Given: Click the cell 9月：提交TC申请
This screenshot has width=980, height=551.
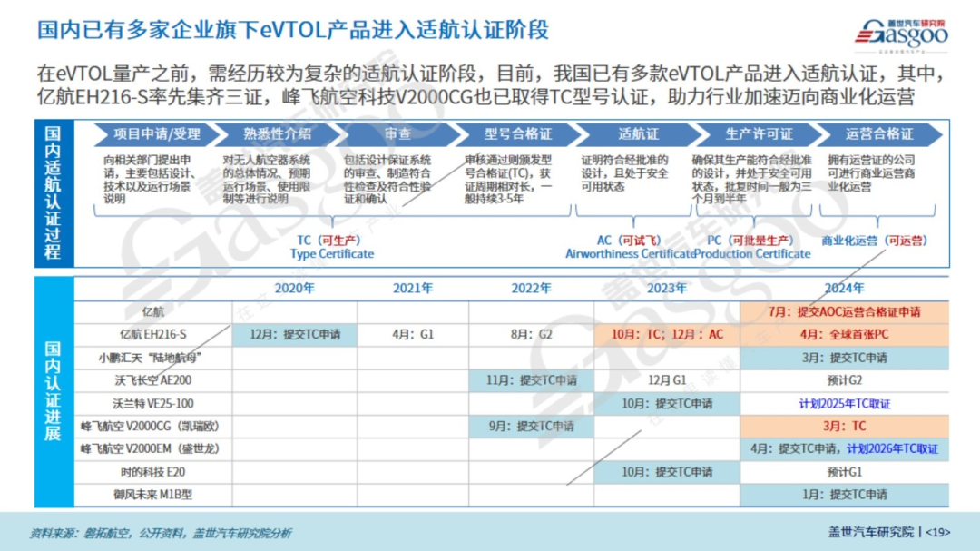Looking at the screenshot, I should [531, 427].
